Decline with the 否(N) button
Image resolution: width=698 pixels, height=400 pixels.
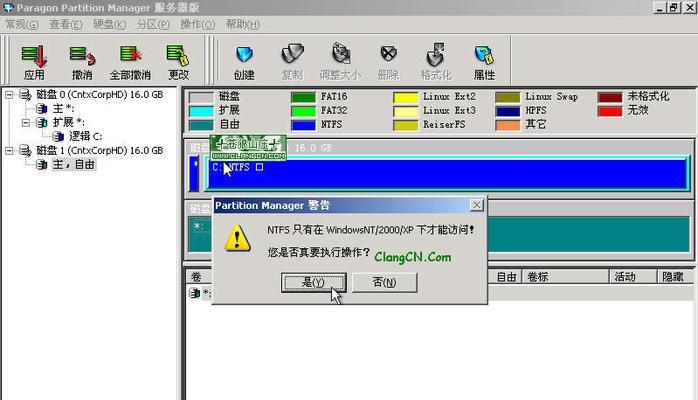pos(385,283)
